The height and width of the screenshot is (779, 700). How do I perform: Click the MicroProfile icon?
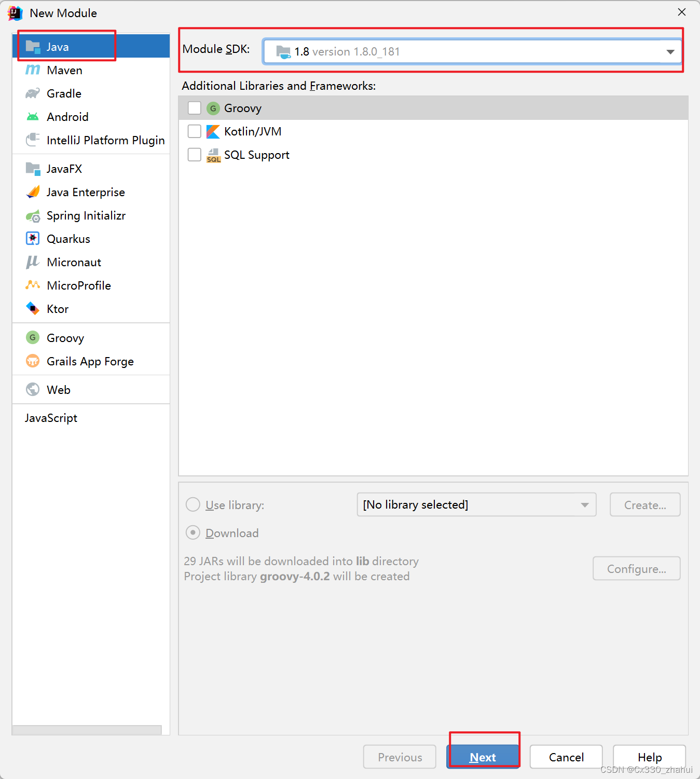(33, 285)
